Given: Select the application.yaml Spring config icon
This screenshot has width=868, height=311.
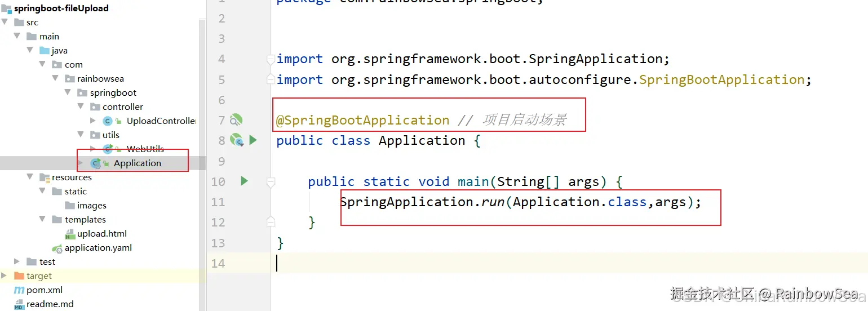Looking at the screenshot, I should pos(57,248).
